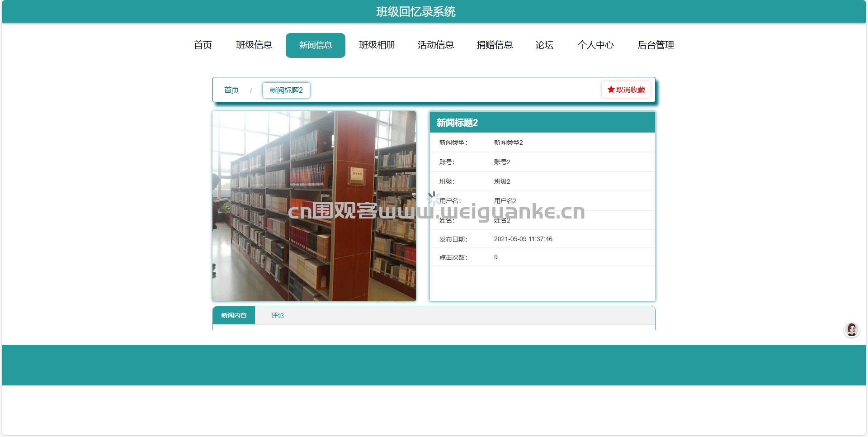Screen dimensions: 868x437
Task: Open 班级相册 navigation item
Action: [377, 45]
